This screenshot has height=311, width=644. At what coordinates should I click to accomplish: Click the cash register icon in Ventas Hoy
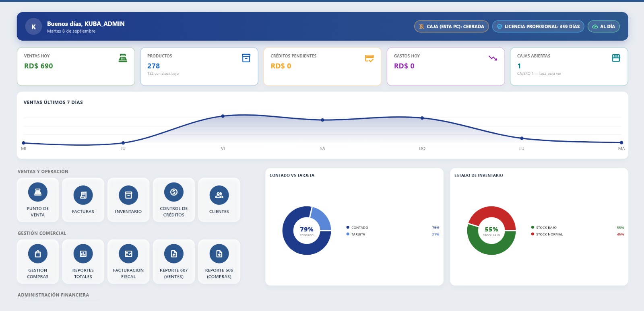(123, 58)
